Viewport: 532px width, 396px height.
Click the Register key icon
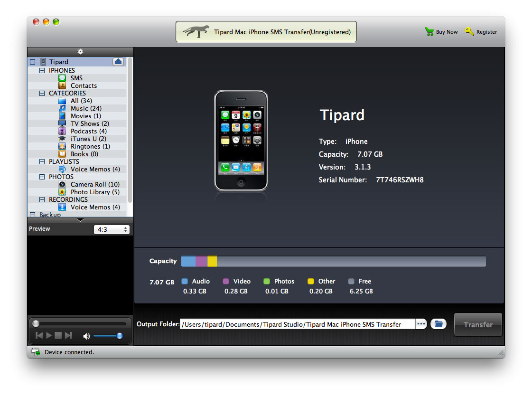pos(469,31)
